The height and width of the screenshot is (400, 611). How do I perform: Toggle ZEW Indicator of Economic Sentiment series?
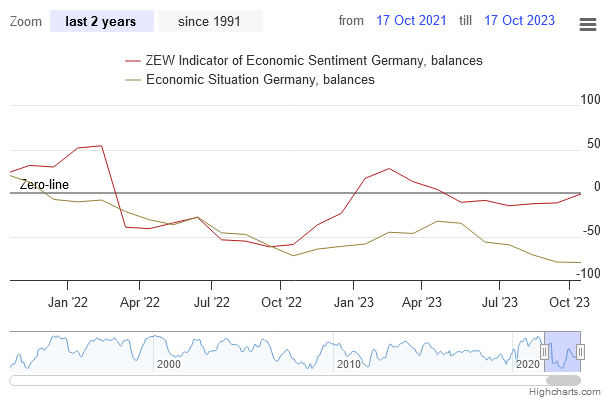point(314,61)
